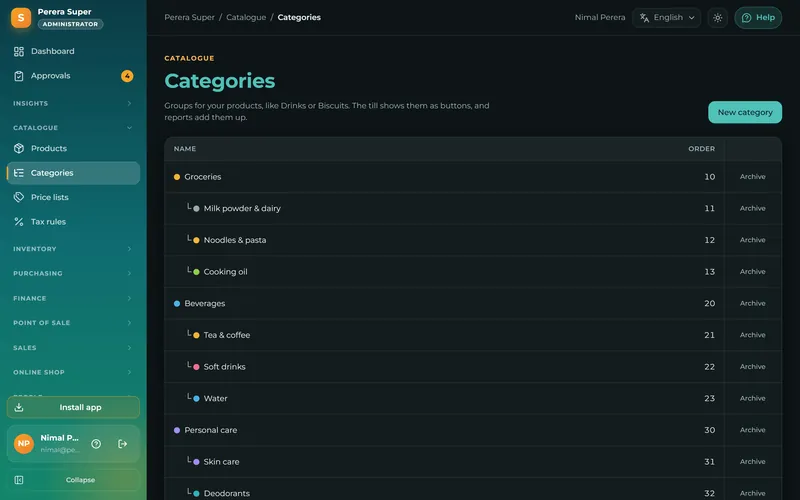Click the Categories list icon in sidebar
Viewport: 800px width, 500px height.
click(x=19, y=173)
